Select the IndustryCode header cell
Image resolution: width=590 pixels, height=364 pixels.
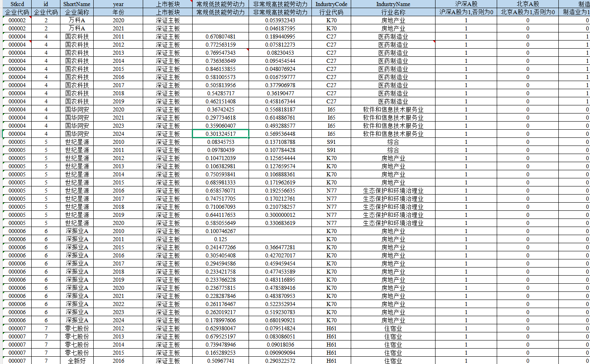(331, 4)
